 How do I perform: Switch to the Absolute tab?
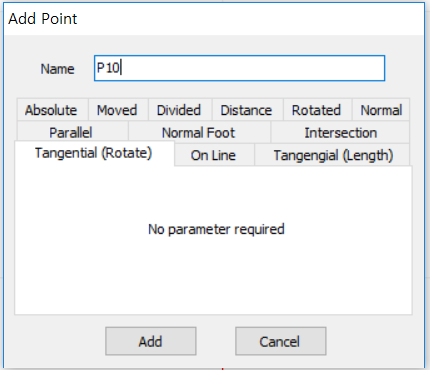tap(52, 110)
